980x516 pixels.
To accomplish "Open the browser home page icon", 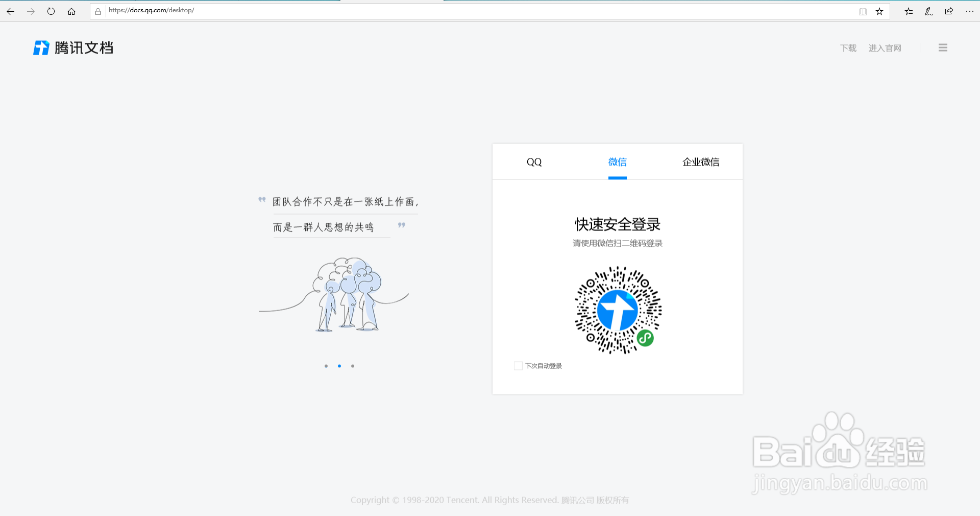I will point(71,11).
